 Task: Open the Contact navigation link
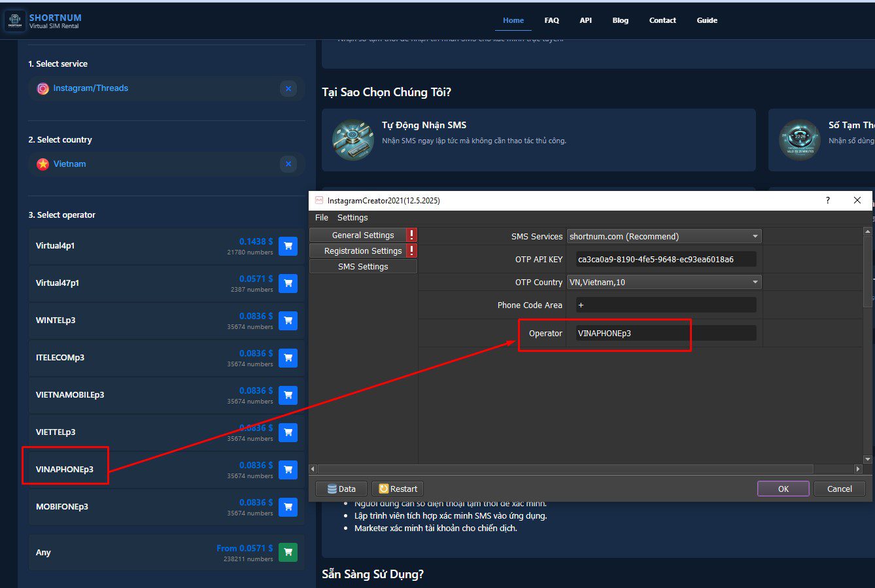[x=662, y=20]
